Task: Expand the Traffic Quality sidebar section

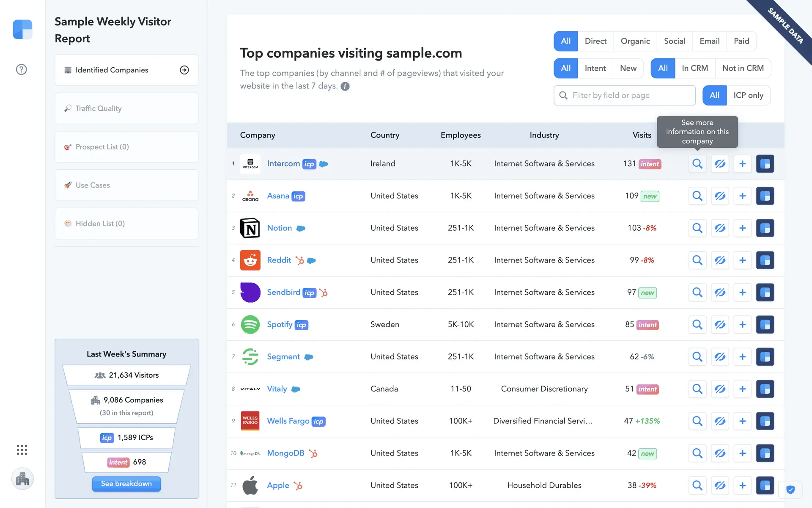Action: point(126,108)
